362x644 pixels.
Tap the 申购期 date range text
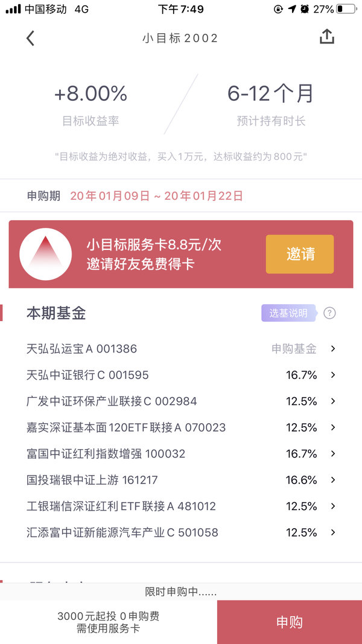tap(156, 196)
